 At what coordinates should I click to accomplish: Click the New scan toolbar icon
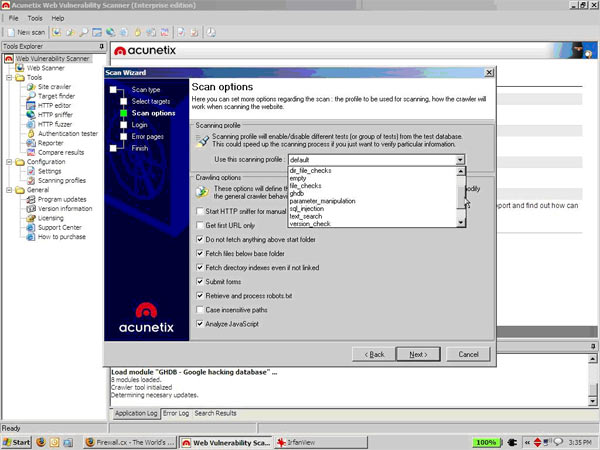coord(11,33)
